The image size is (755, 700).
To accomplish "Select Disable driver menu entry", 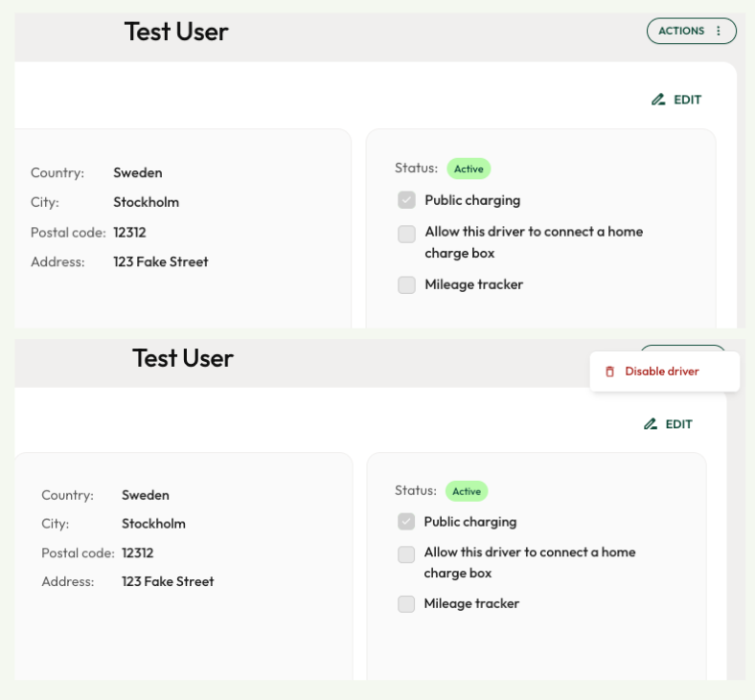I will pyautogui.click(x=665, y=372).
